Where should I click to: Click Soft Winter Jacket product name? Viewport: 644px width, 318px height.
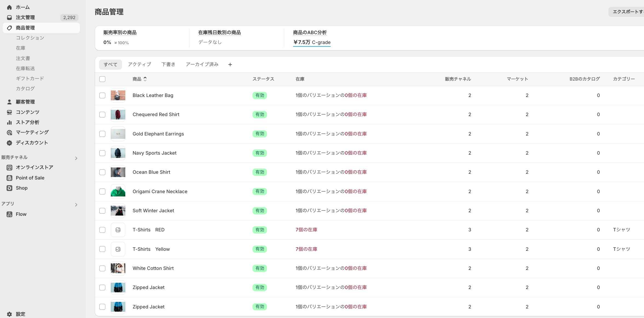click(153, 211)
